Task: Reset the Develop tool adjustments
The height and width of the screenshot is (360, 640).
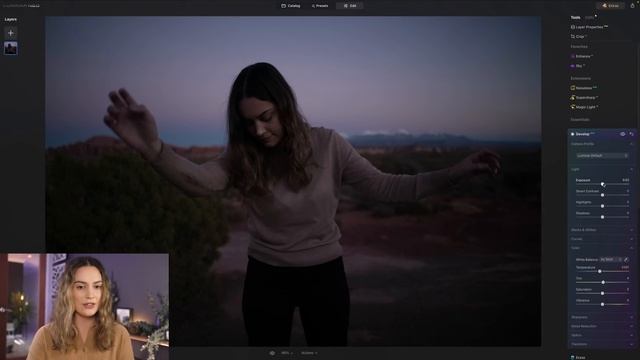Action: pos(631,134)
